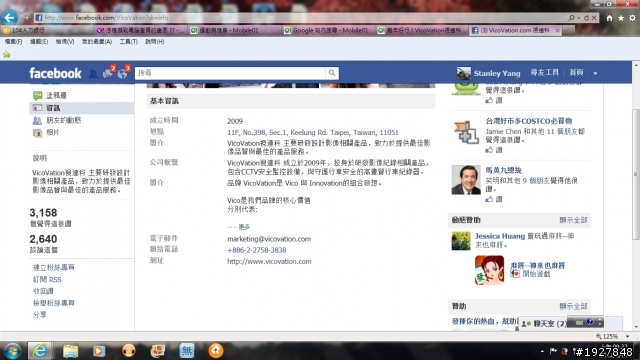This screenshot has height=360, width=640.
Task: Click the Like thumb under COSTCO page
Action: (x=489, y=150)
